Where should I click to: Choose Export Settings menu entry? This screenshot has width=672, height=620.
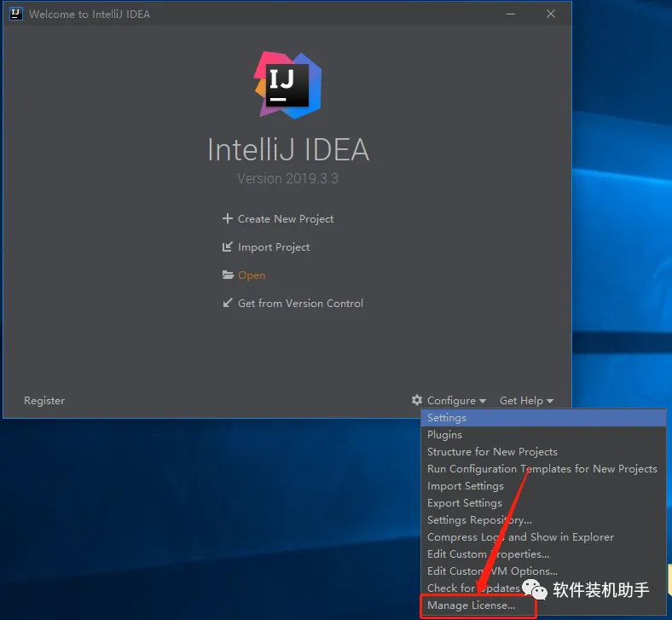point(543,503)
